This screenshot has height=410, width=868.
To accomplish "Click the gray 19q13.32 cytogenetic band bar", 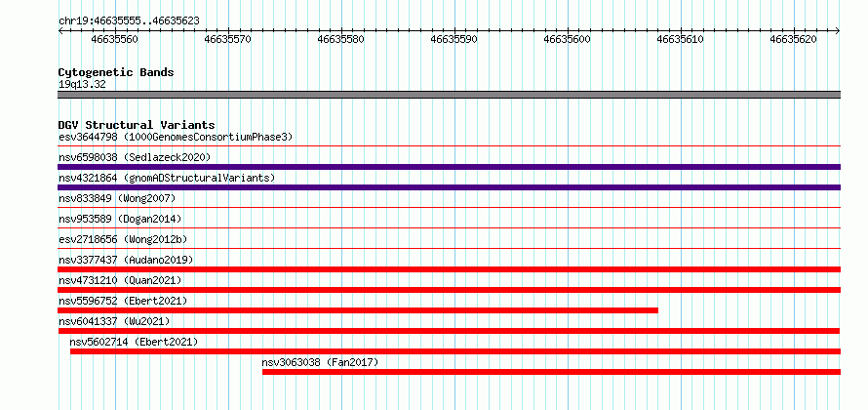I will (x=450, y=95).
